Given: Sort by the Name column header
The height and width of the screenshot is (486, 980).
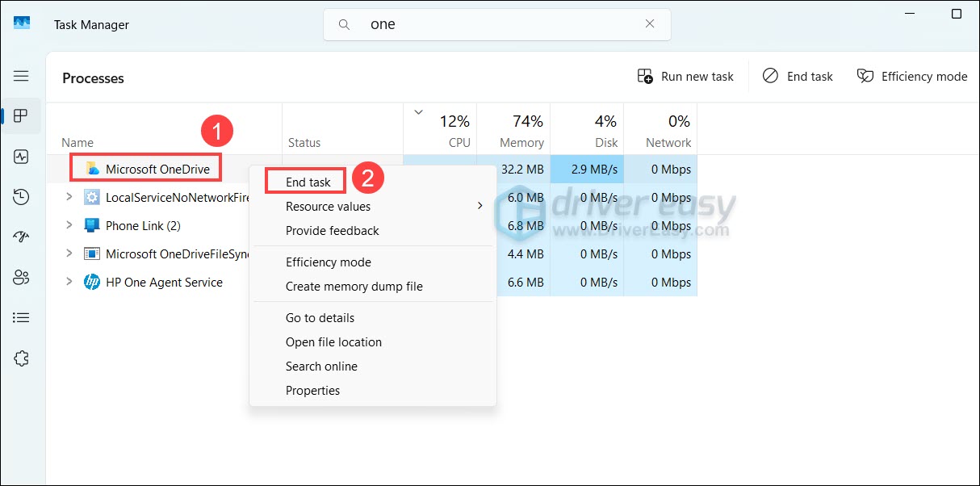Looking at the screenshot, I should 164,128.
